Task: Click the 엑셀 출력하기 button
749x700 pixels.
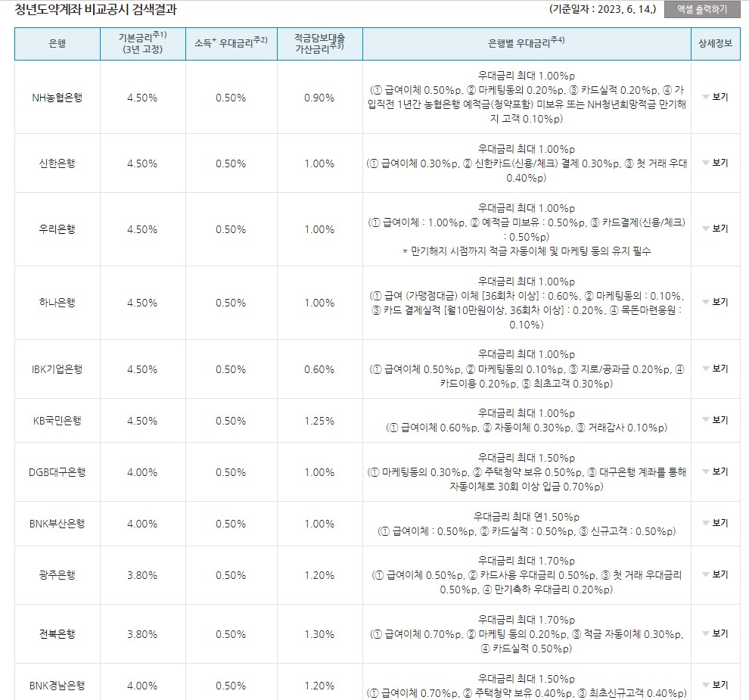Action: pyautogui.click(x=701, y=9)
